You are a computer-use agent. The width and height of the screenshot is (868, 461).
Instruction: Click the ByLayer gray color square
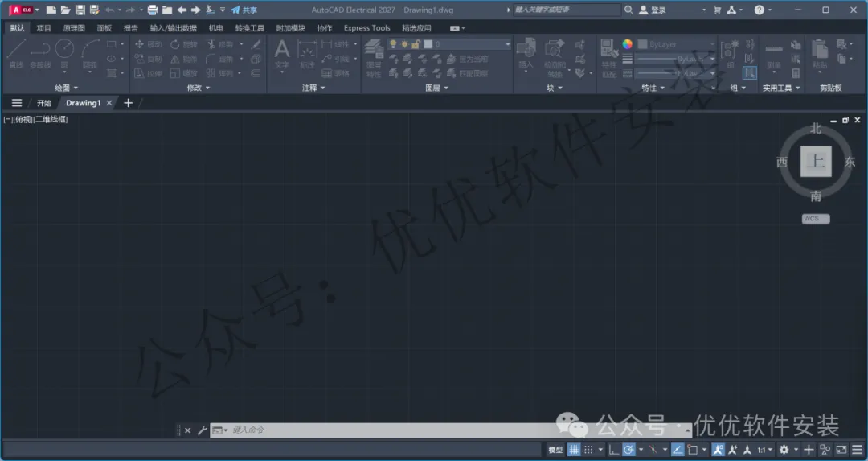coord(643,44)
